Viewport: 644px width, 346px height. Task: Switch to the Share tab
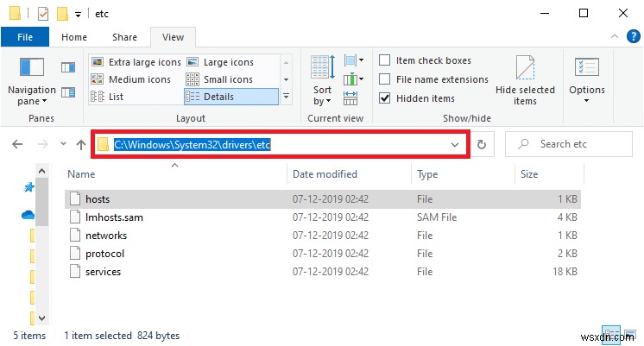125,37
